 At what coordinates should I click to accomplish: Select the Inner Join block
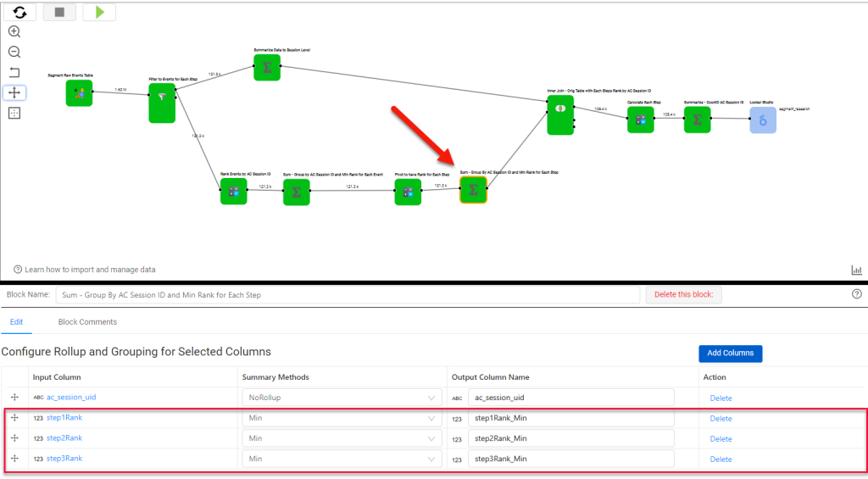pyautogui.click(x=560, y=115)
